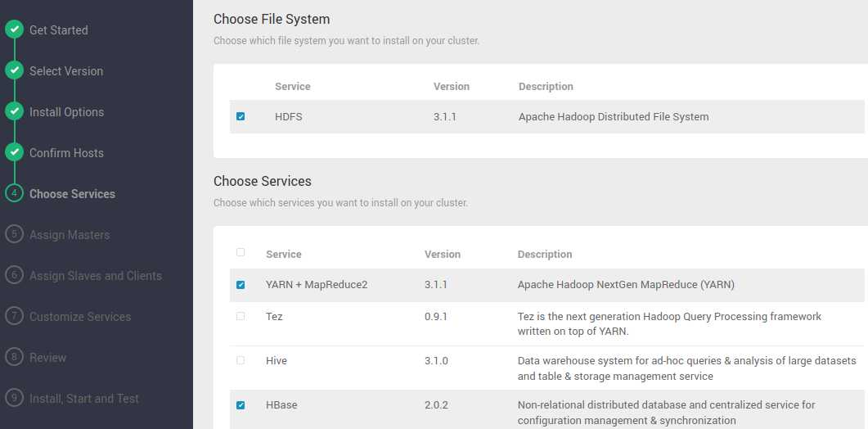Uncheck the HBase service checkbox
Screen dimensions: 868x429
pos(241,405)
